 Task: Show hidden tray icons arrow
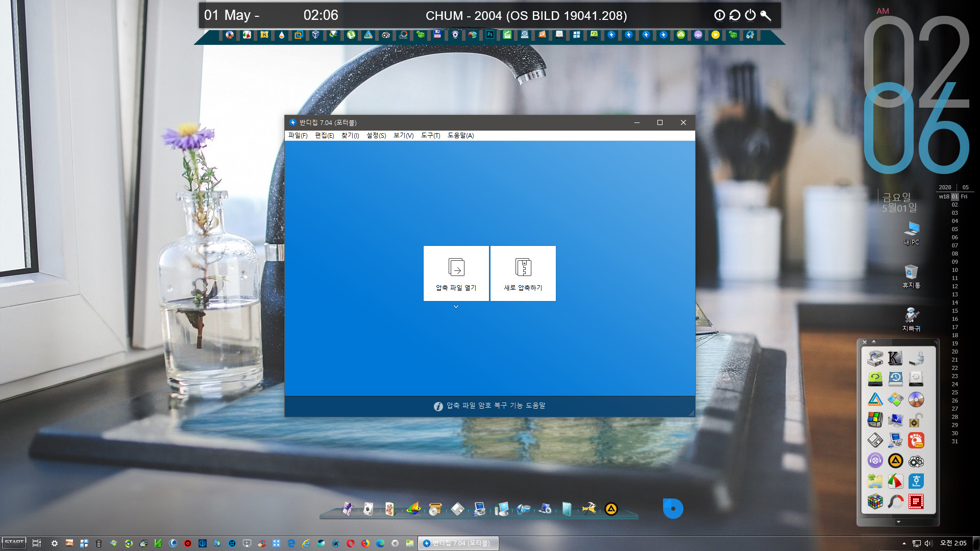904,543
